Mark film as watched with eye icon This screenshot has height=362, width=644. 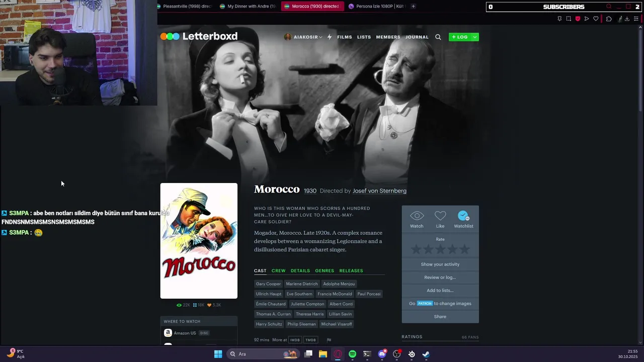[x=417, y=220]
